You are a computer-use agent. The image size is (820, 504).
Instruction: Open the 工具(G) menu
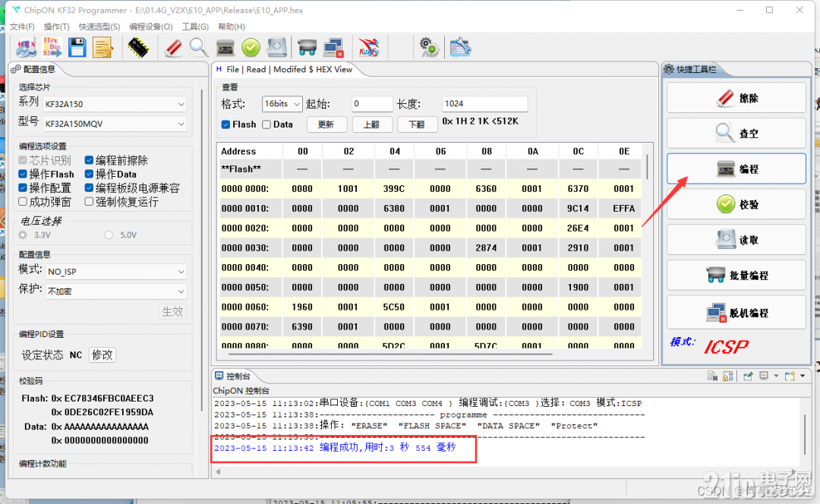pos(196,27)
